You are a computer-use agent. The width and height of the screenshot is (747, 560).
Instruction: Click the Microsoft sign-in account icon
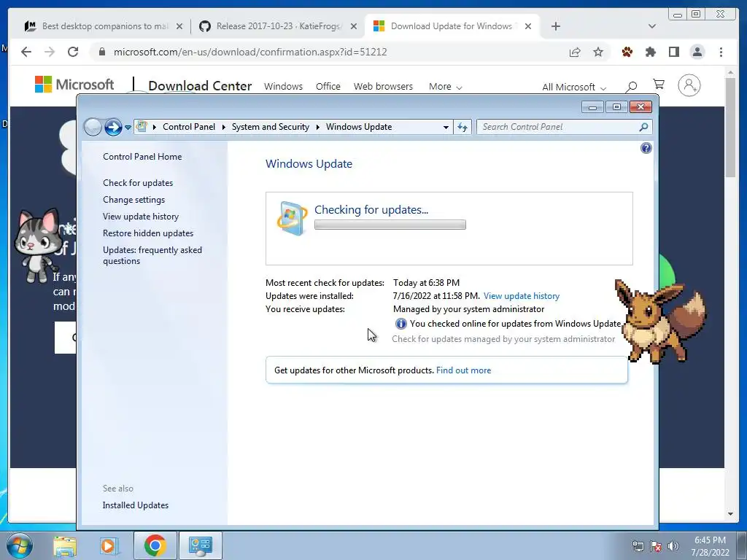689,86
